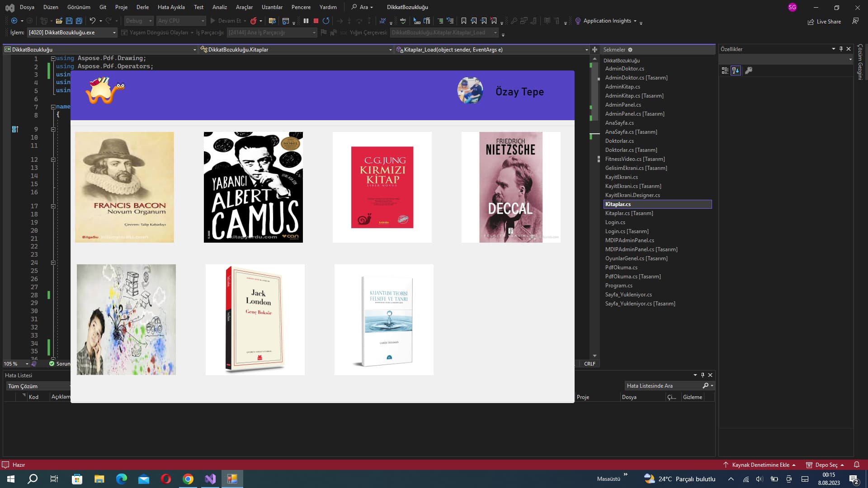Split the editor with the divider icon
This screenshot has height=488, width=868.
[x=595, y=50]
